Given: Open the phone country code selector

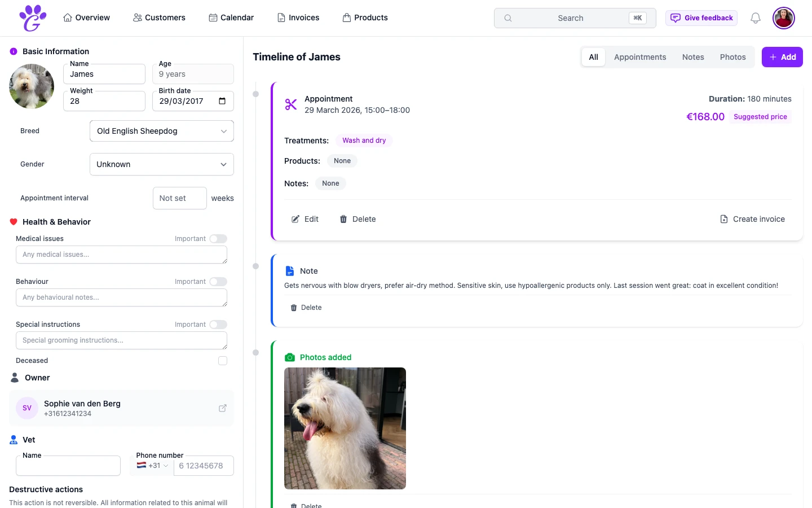Looking at the screenshot, I should click(152, 465).
